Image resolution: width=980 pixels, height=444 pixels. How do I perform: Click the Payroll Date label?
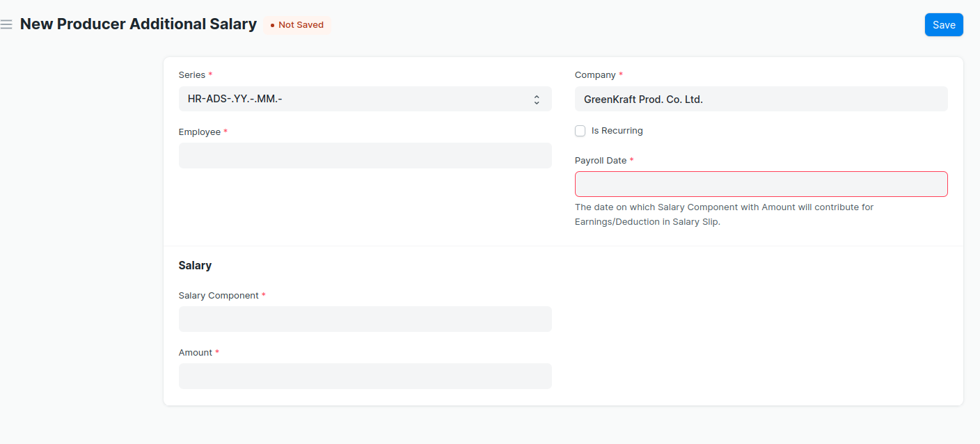pyautogui.click(x=601, y=160)
